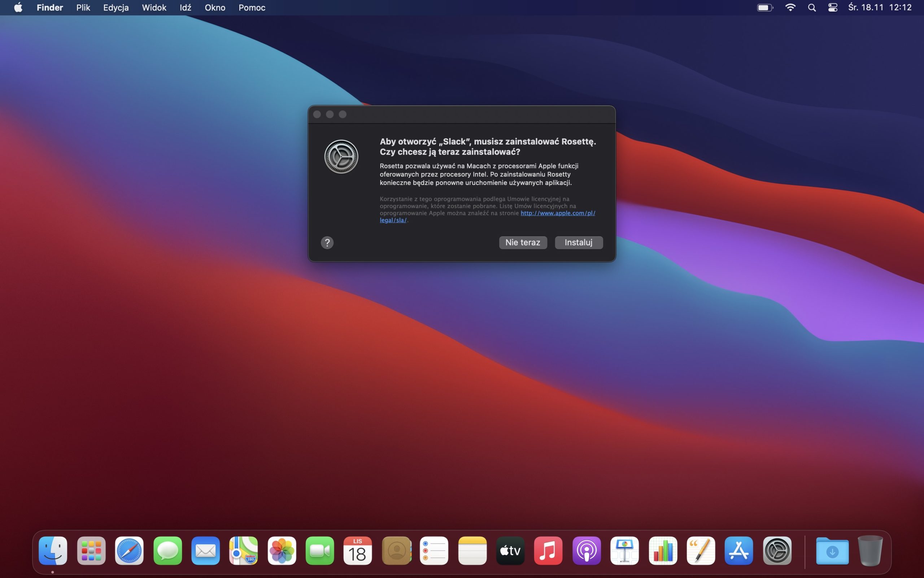Open the Plik menu
Screen dimensions: 924x578
83,8
